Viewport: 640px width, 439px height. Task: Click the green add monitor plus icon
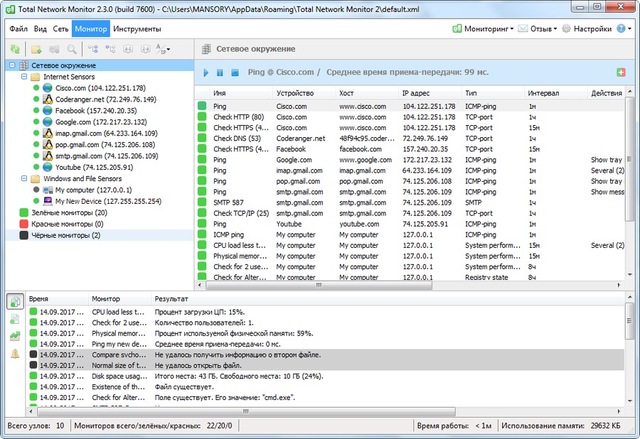click(x=619, y=73)
